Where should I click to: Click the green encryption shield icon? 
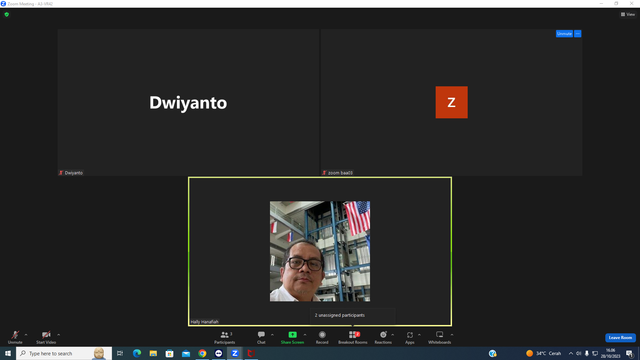coord(7,14)
